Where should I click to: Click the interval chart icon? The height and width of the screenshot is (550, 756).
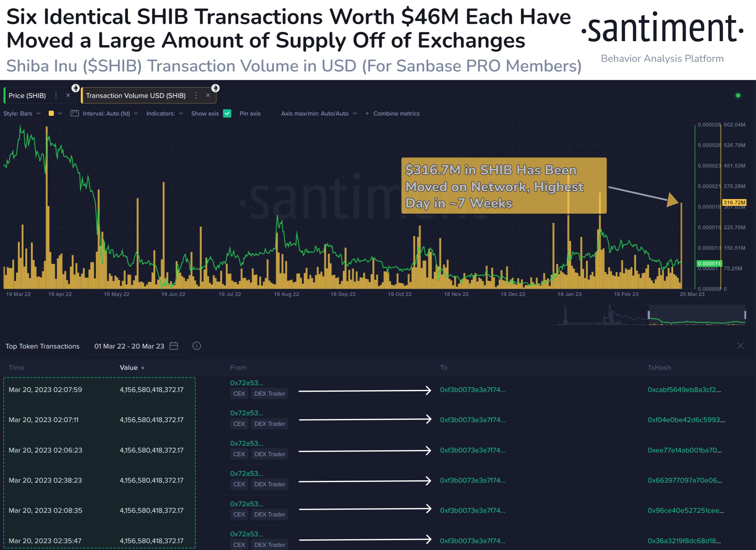click(x=75, y=113)
